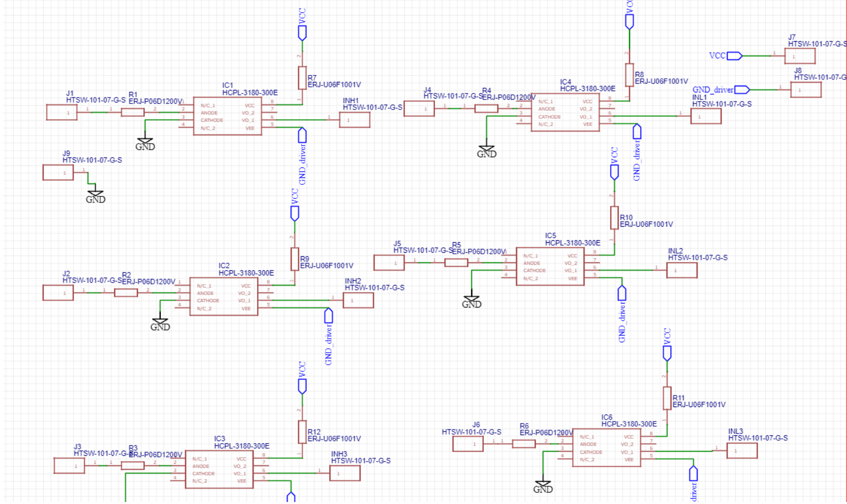Select resistor R6 symbol body
The image size is (847, 504).
[524, 444]
